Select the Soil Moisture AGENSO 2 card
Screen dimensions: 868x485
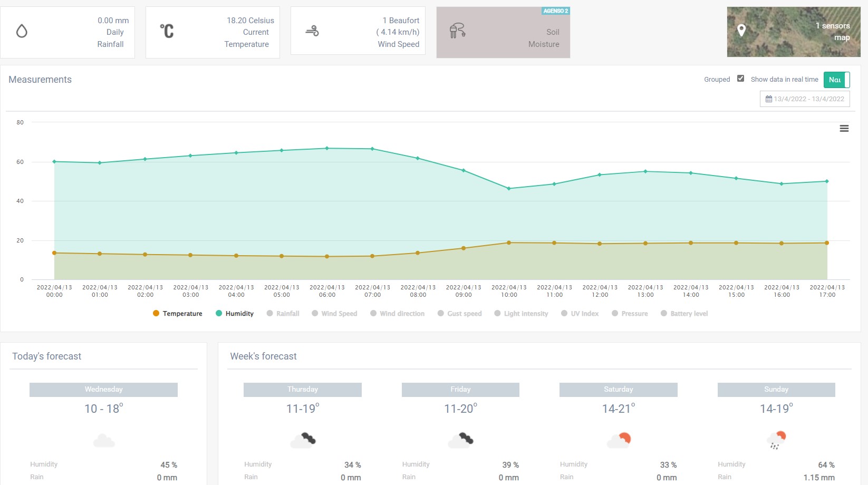503,33
